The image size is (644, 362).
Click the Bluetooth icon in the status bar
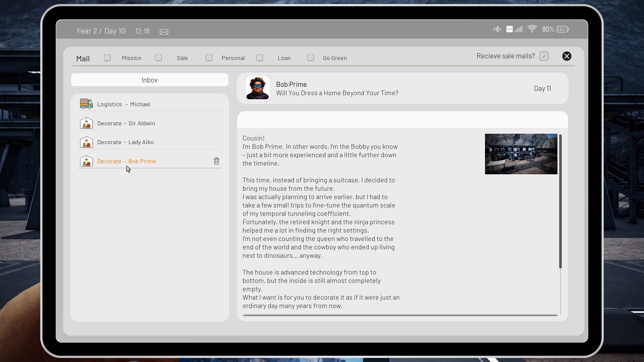[x=497, y=29]
